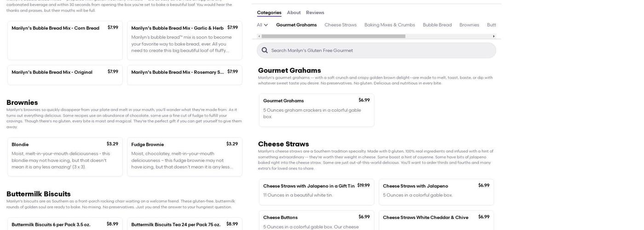Open Cheese Straws with Jalapeno $6.99 card
The image size is (644, 230).
pos(436,192)
